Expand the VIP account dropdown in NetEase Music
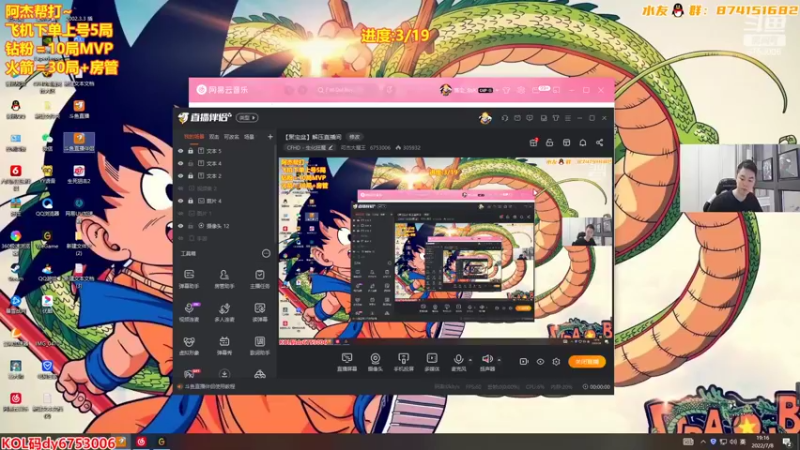Viewport: 800px width, 450px height. (496, 90)
